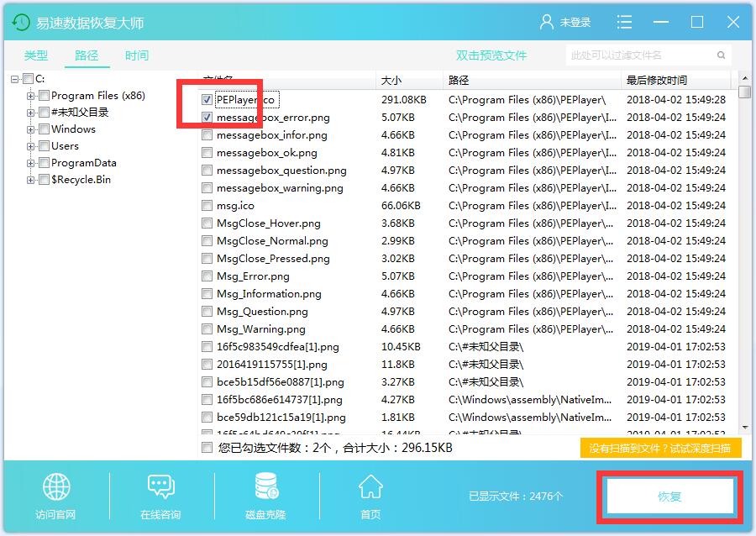The height and width of the screenshot is (536, 756).
Task: Go to 首页 home icon
Action: [x=370, y=486]
